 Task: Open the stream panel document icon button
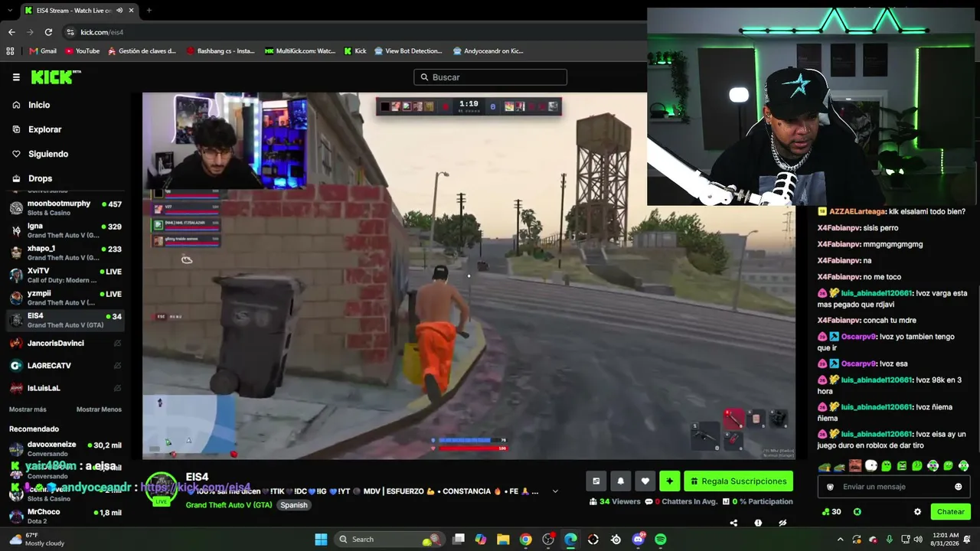pyautogui.click(x=596, y=481)
